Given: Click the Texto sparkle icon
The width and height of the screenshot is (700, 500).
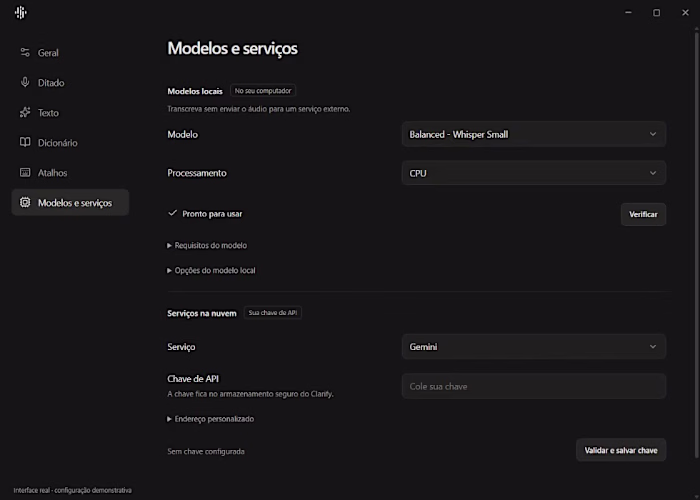Looking at the screenshot, I should [25, 112].
